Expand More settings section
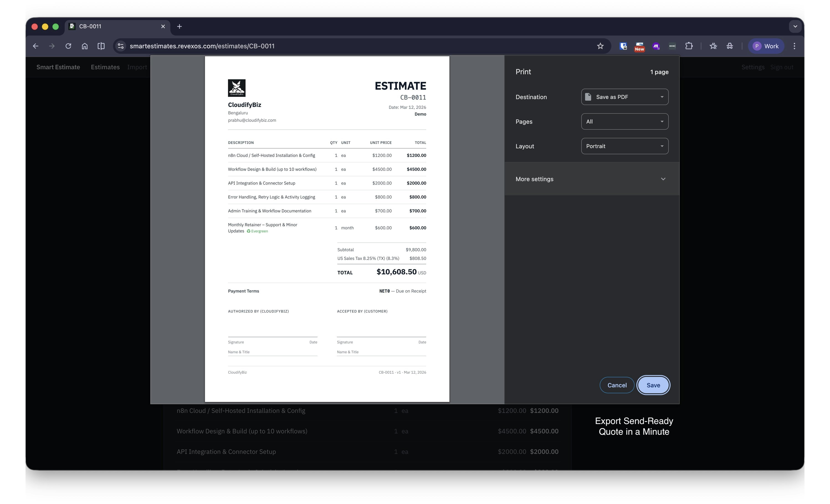Image resolution: width=830 pixels, height=504 pixels. [x=591, y=179]
